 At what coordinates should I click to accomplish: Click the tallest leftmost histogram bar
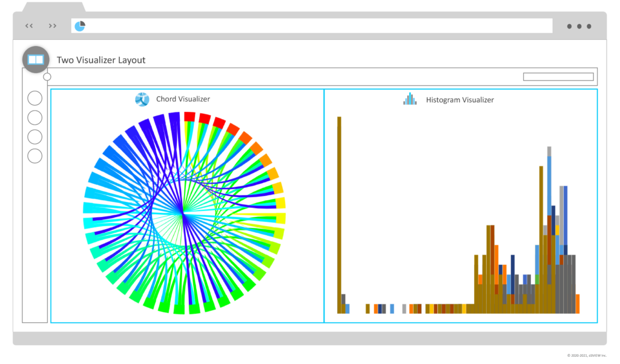coord(339,215)
